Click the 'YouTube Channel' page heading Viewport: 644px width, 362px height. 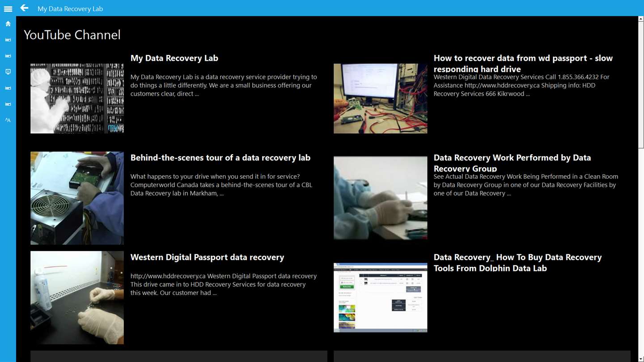click(x=72, y=35)
